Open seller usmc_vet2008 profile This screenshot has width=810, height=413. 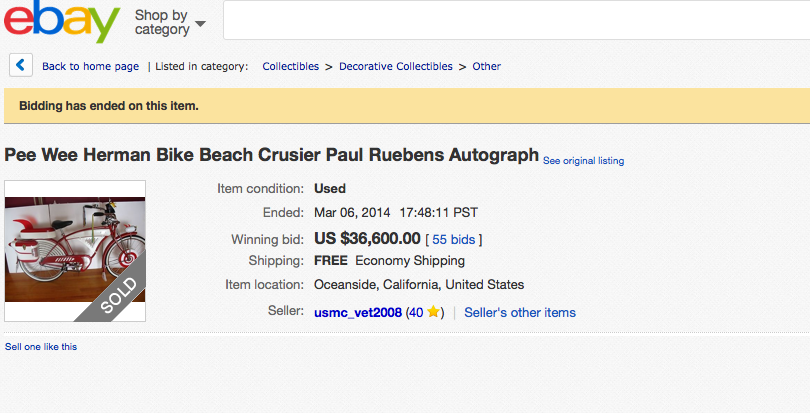point(357,312)
